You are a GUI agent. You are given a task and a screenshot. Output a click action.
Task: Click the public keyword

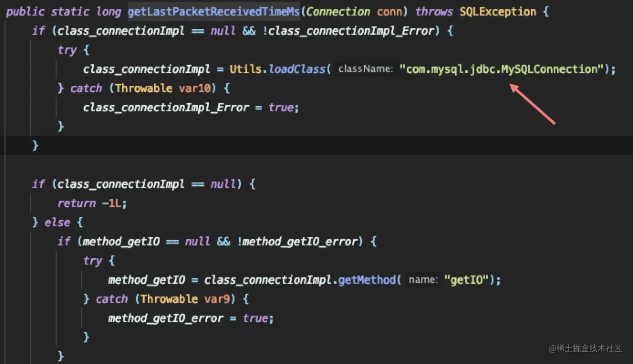click(x=25, y=11)
